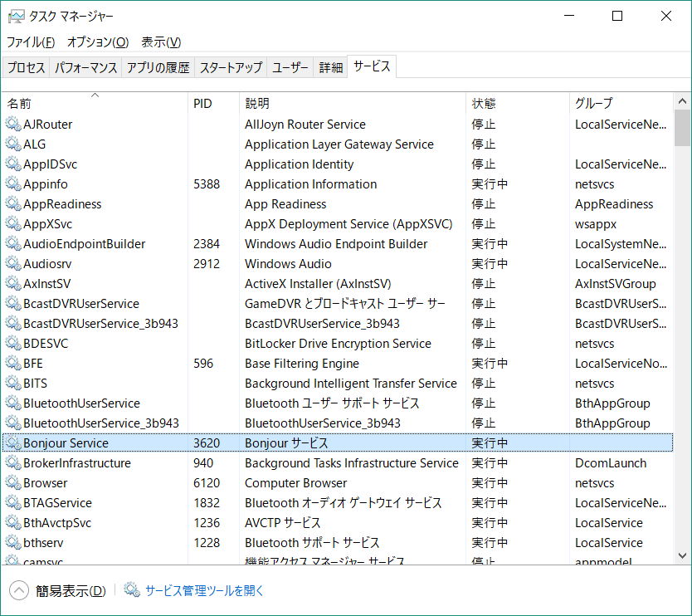Click the Browser service icon
692x616 pixels.
13,482
